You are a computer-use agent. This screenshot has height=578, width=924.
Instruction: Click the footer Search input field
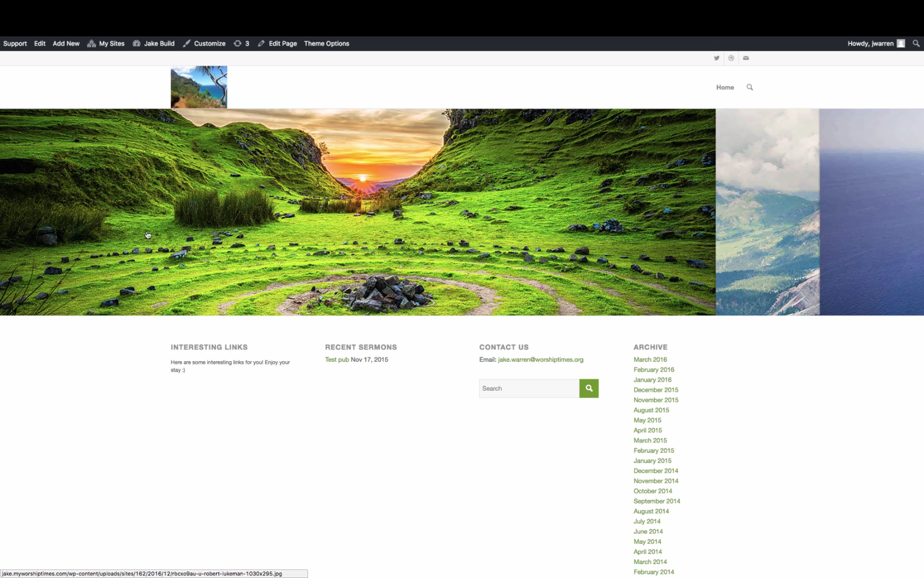pyautogui.click(x=529, y=388)
